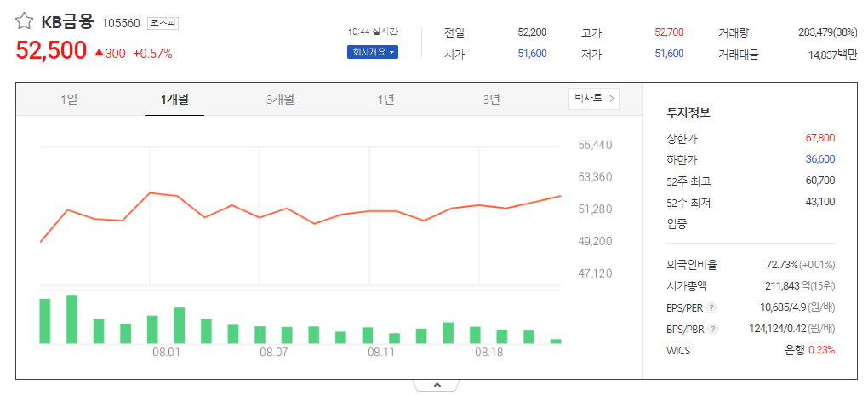The image size is (868, 396).
Task: Click the 업종 label
Action: point(677,224)
